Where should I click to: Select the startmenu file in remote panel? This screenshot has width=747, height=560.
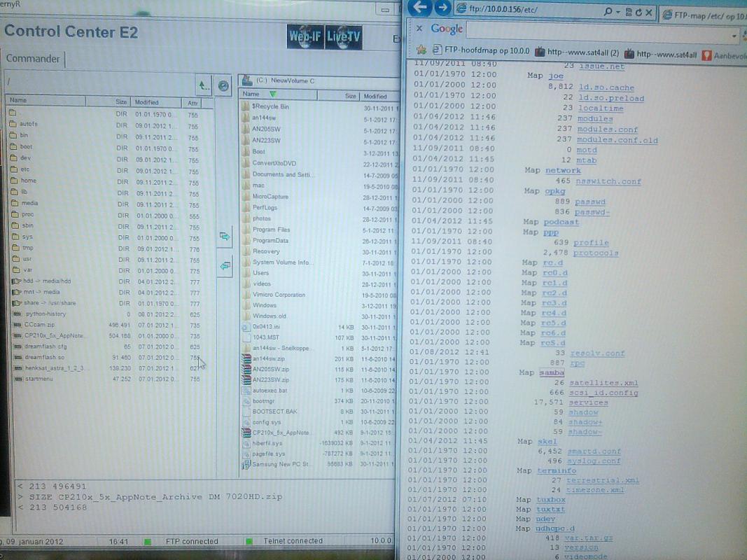[x=34, y=379]
